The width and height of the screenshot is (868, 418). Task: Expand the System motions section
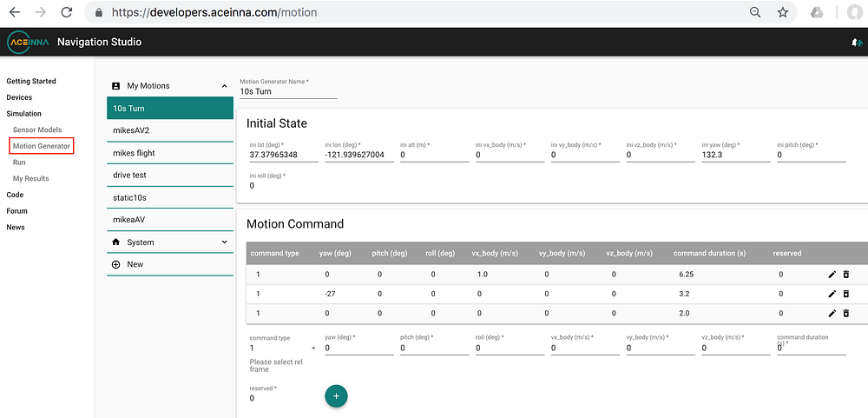click(x=224, y=242)
